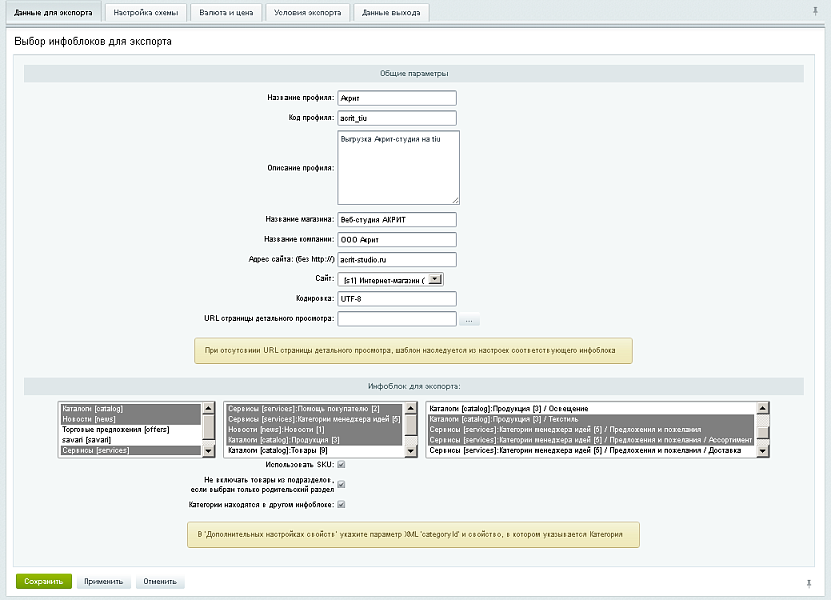Click the pin icon next to the bottom buttons

tap(808, 582)
